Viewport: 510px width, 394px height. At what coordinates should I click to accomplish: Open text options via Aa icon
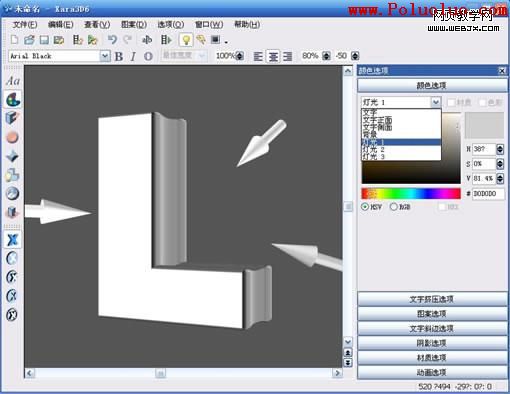(x=13, y=81)
